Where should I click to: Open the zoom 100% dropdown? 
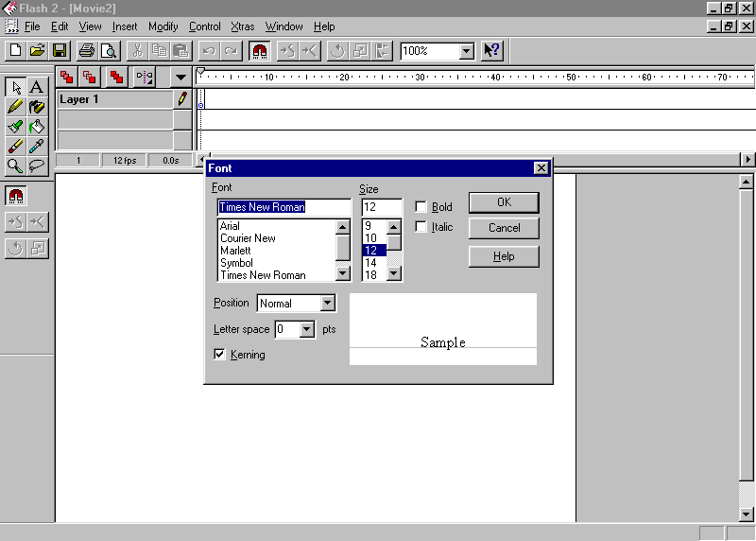pos(466,51)
